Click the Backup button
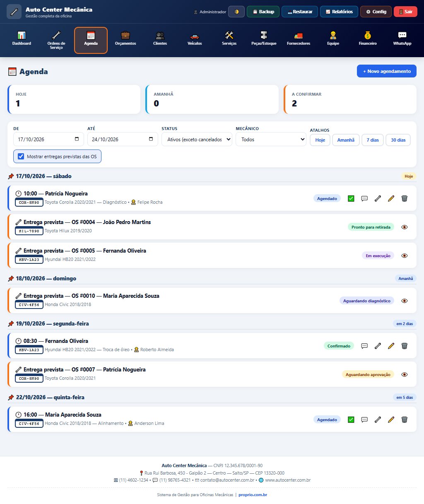 [x=263, y=12]
